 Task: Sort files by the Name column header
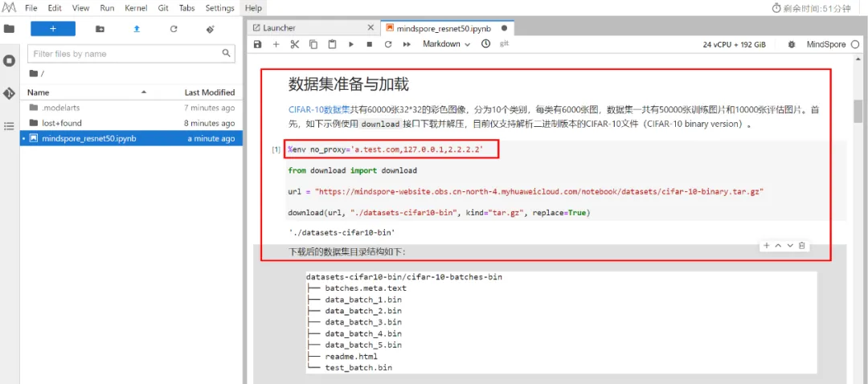[x=38, y=92]
